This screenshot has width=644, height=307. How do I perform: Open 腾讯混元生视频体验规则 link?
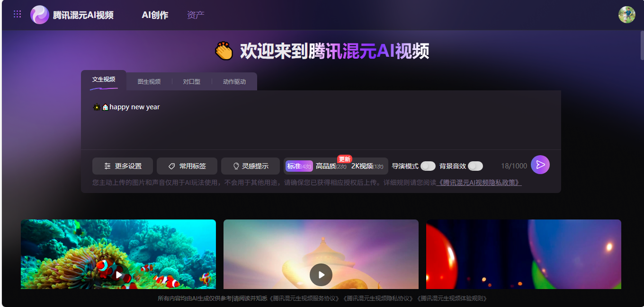452,298
